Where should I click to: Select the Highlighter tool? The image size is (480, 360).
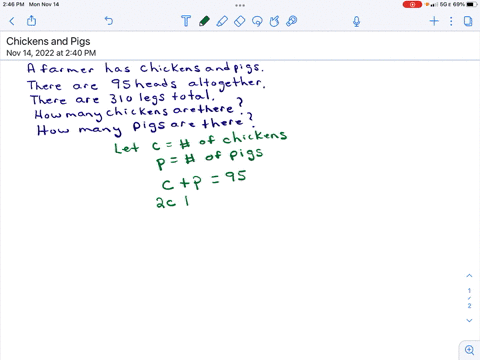pyautogui.click(x=222, y=21)
